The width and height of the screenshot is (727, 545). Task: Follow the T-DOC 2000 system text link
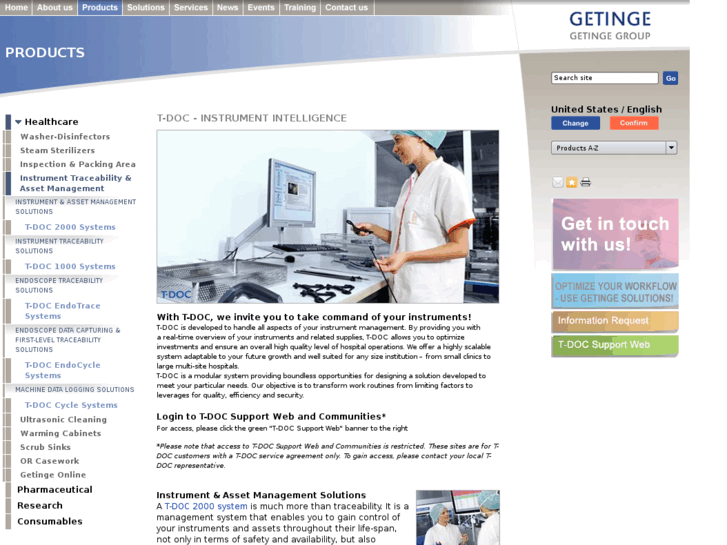click(206, 507)
